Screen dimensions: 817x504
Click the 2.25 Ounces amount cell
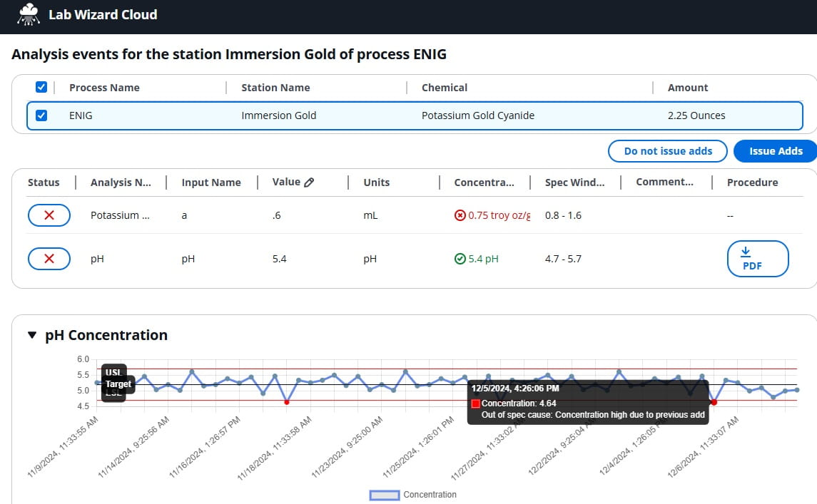[x=696, y=115]
